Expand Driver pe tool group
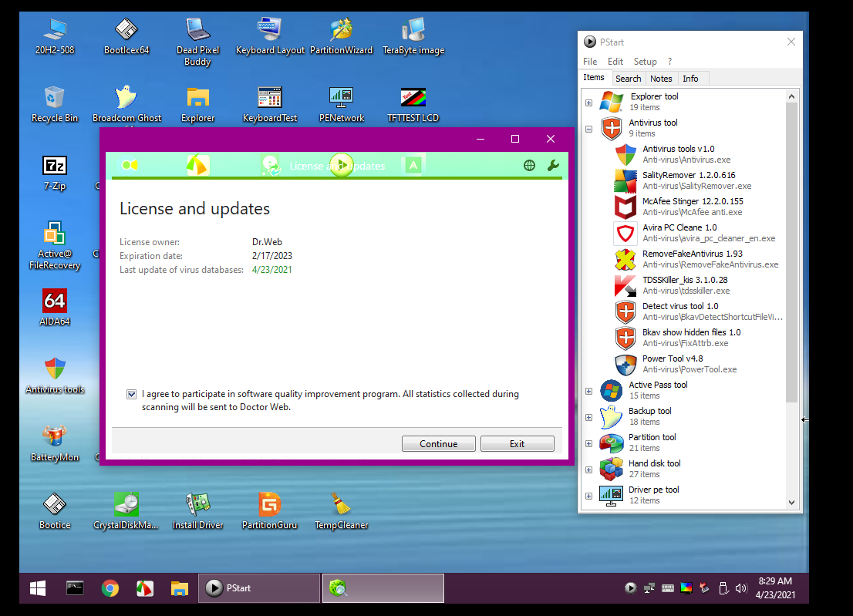853x616 pixels. [588, 496]
